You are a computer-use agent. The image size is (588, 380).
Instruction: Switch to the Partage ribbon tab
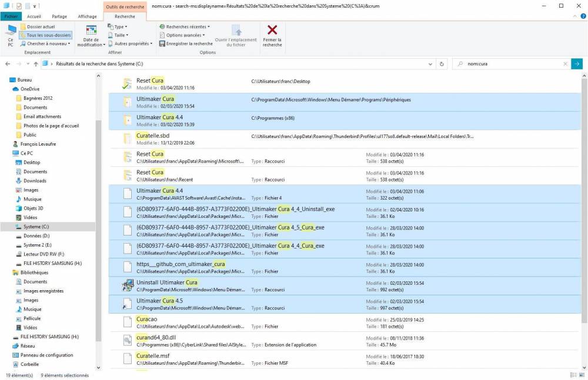coord(59,16)
